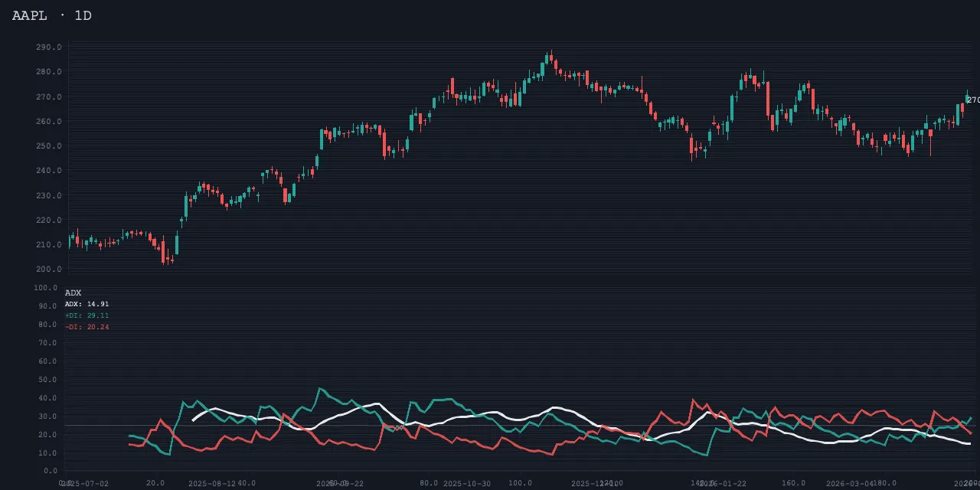
Task: Click the highest candle near 288 price peak
Action: click(x=550, y=58)
